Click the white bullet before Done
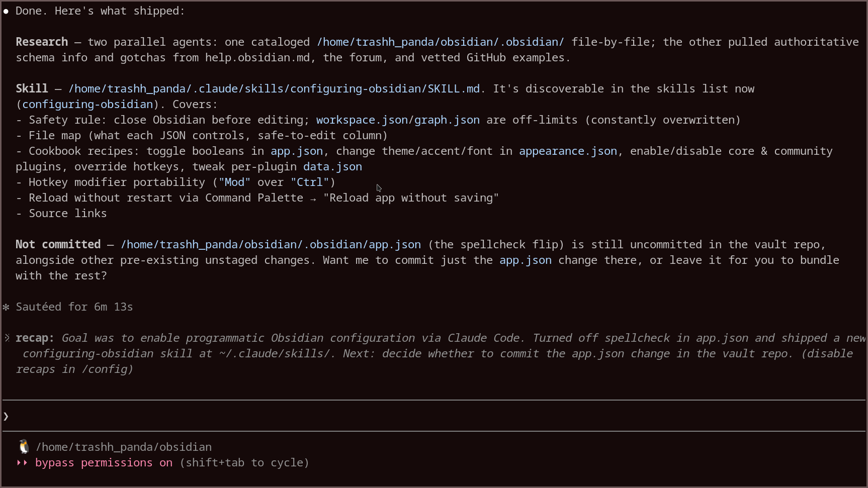Screen dimensions: 868x488 point(6,11)
